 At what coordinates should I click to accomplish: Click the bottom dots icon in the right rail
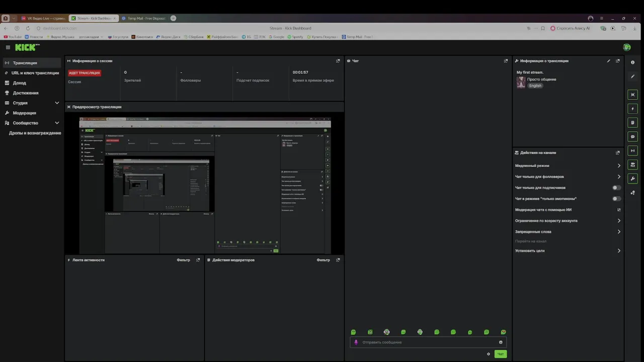pos(633,193)
